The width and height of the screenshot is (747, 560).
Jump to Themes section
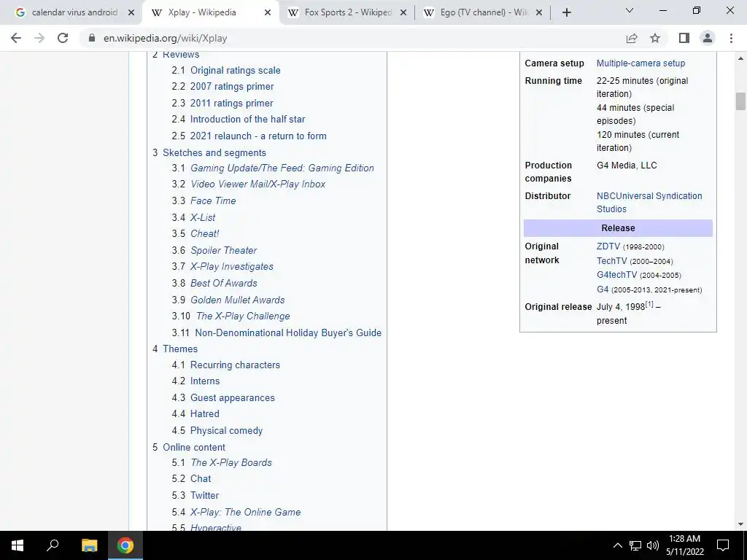click(x=180, y=349)
